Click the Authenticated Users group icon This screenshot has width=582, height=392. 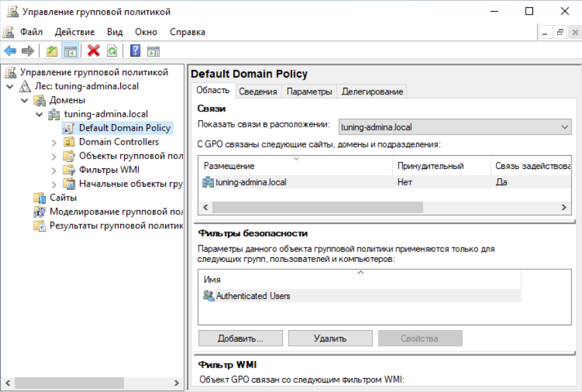tap(209, 296)
